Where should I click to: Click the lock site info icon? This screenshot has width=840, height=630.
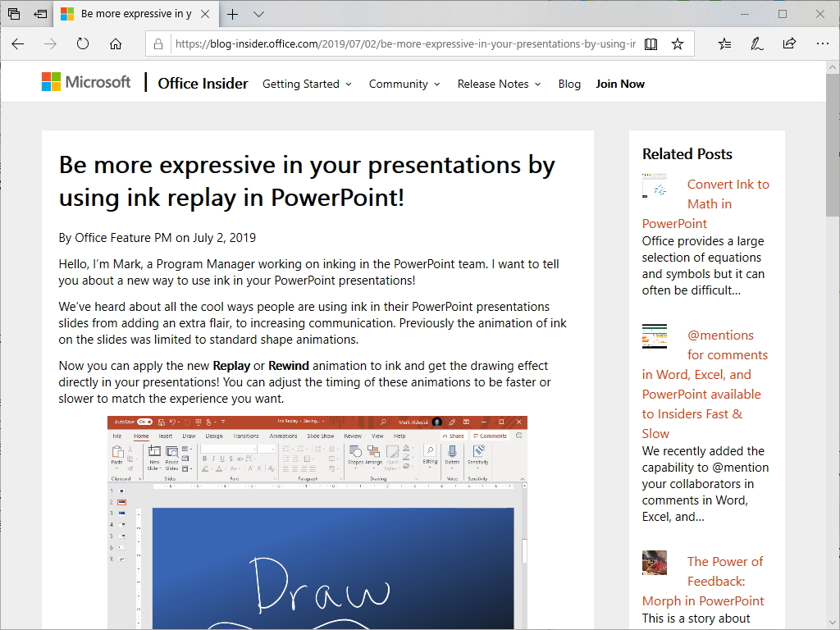pos(158,44)
